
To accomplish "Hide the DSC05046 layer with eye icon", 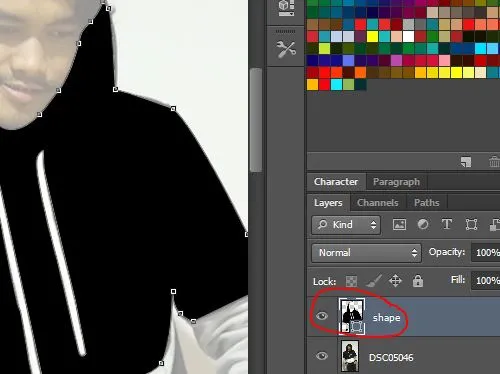I will 322,356.
